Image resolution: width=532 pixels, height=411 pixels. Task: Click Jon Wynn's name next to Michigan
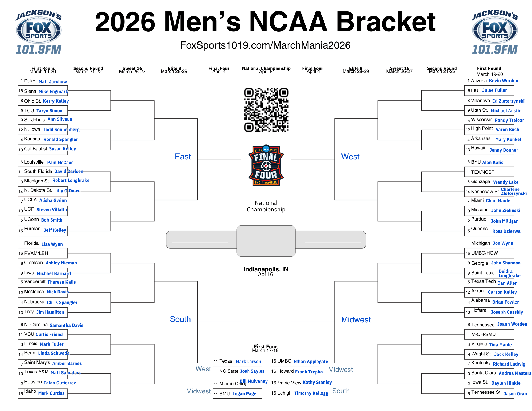[x=503, y=243]
